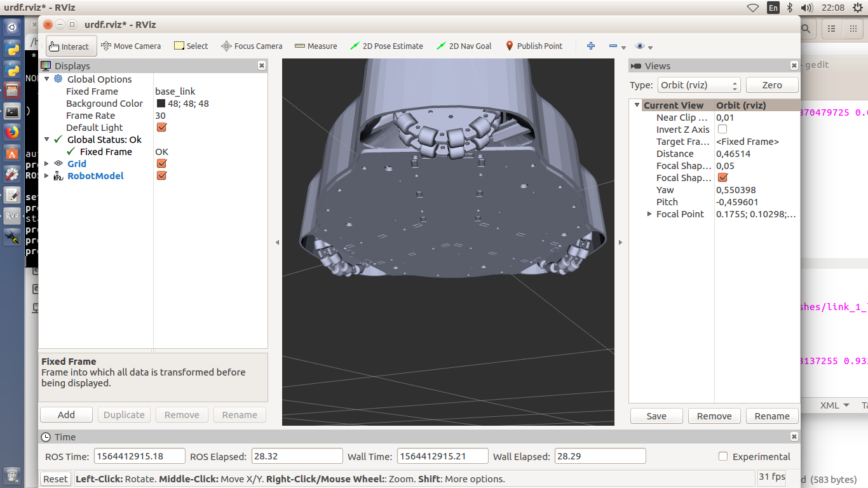The height and width of the screenshot is (488, 868).
Task: Disable the Grid display checkbox
Action: (161, 163)
